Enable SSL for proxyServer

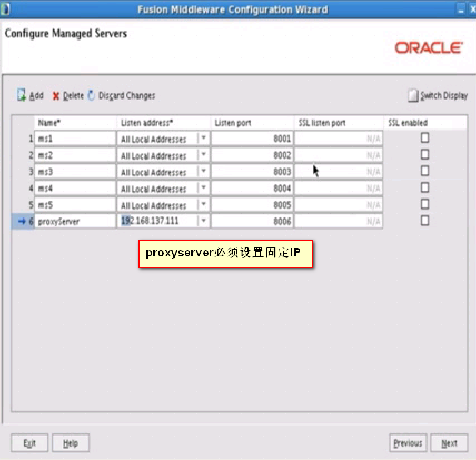pyautogui.click(x=425, y=221)
